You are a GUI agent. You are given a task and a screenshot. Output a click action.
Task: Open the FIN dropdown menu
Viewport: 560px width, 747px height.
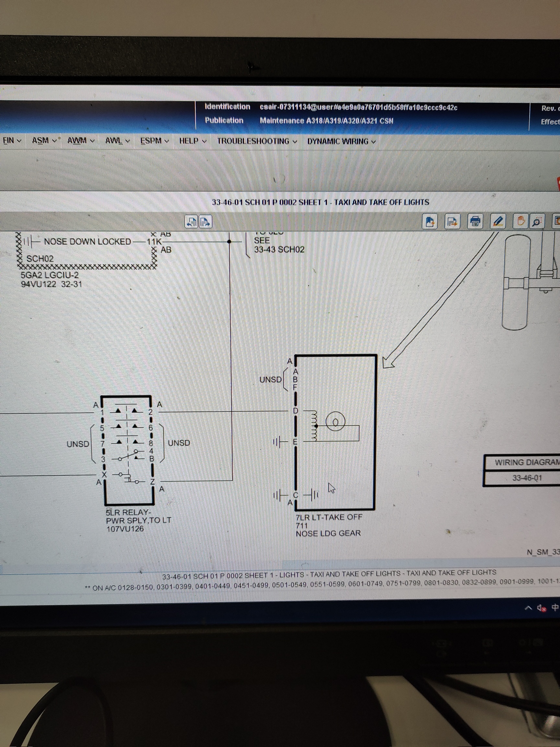coord(12,140)
